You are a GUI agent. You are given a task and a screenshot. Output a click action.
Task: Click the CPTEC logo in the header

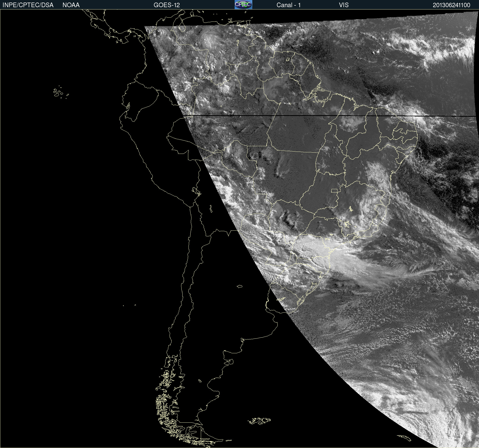[x=243, y=5]
